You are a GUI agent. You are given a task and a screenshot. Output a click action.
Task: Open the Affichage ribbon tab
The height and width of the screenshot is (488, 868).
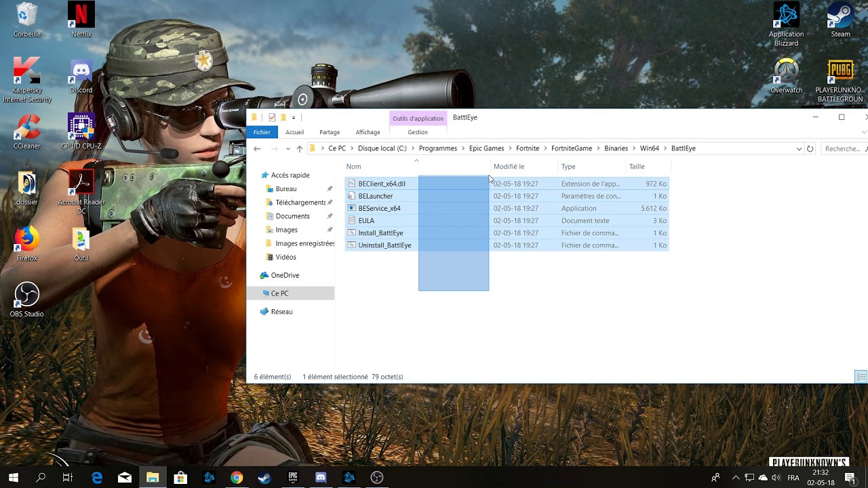[x=368, y=132]
